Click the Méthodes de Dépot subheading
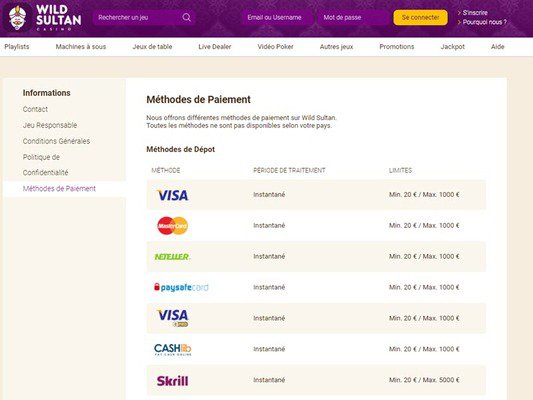 click(x=180, y=149)
